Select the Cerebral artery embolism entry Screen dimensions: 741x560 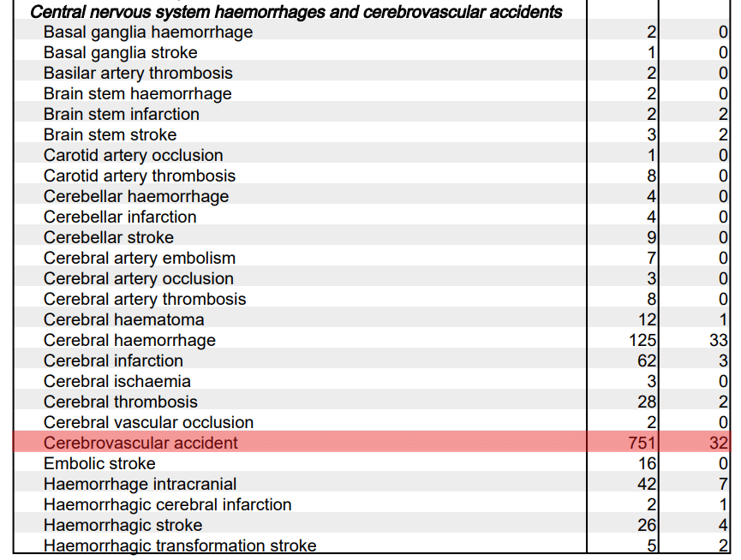pyautogui.click(x=140, y=258)
